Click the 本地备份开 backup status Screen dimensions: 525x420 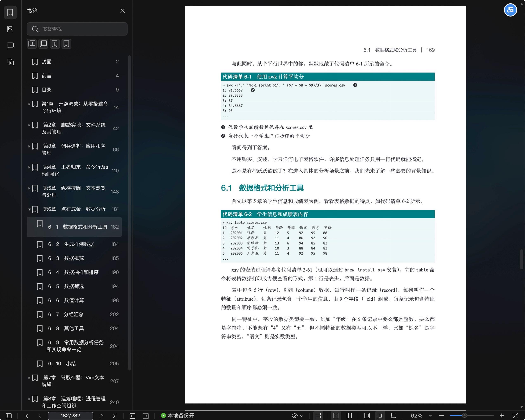point(177,416)
